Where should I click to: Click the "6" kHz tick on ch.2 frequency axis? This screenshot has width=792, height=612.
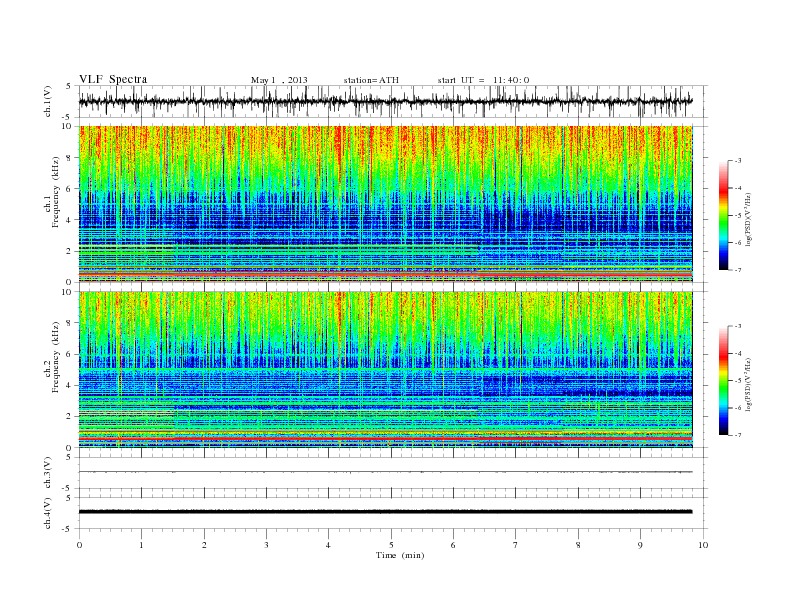tap(70, 354)
